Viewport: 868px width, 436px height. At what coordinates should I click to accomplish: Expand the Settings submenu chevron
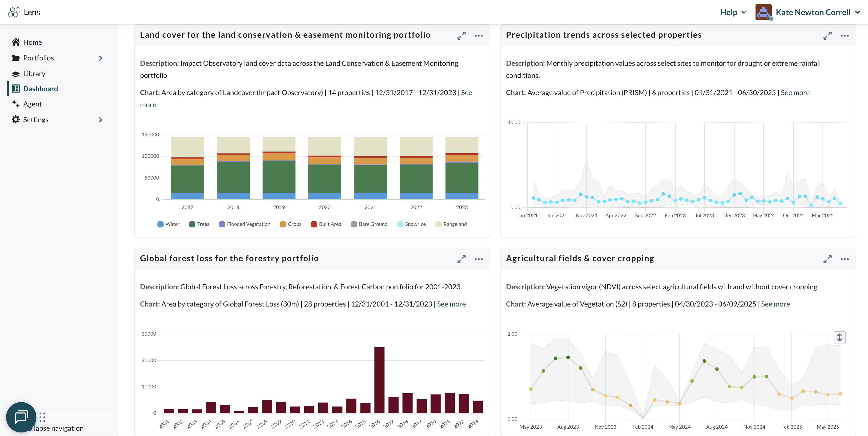click(100, 120)
